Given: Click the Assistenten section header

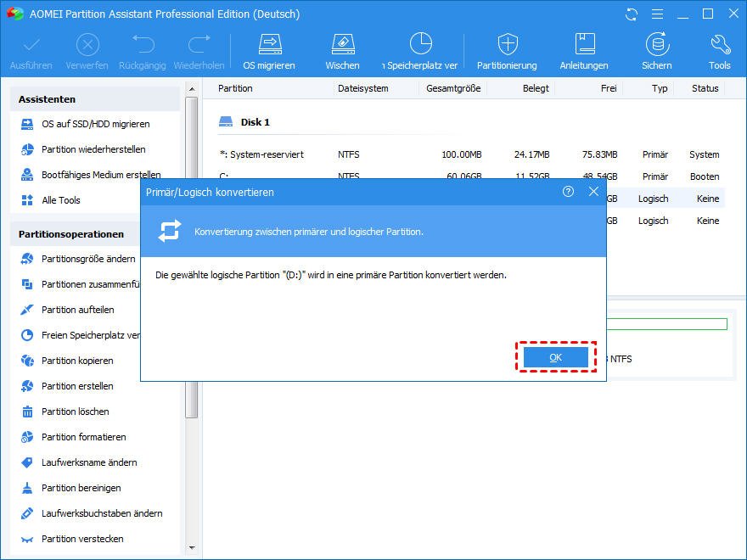Looking at the screenshot, I should click(x=95, y=99).
